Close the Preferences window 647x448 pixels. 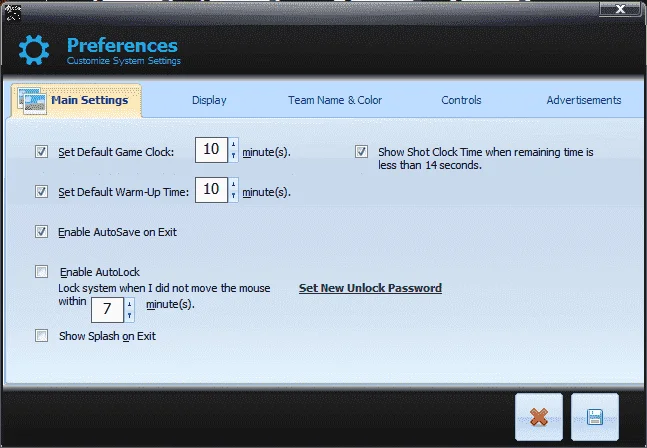(x=620, y=9)
